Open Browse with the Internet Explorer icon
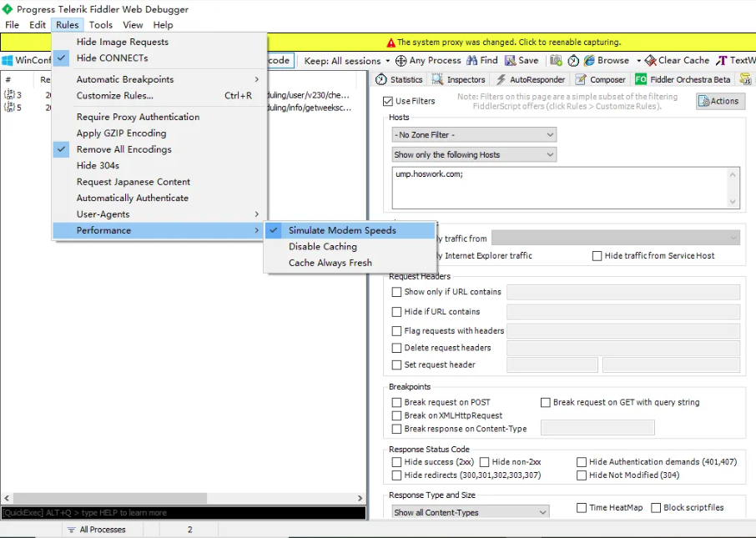 tap(589, 61)
